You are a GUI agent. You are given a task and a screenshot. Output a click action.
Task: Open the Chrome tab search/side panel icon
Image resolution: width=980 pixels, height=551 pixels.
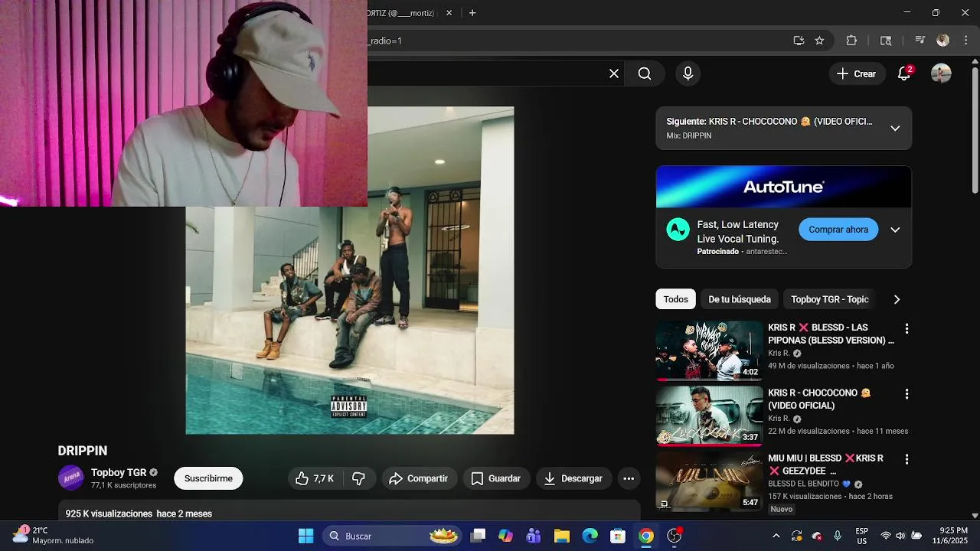(886, 41)
